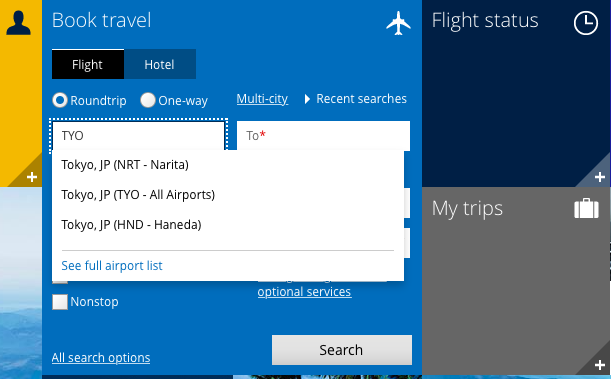
Task: Click the airplane icon in Book travel
Action: 398,23
